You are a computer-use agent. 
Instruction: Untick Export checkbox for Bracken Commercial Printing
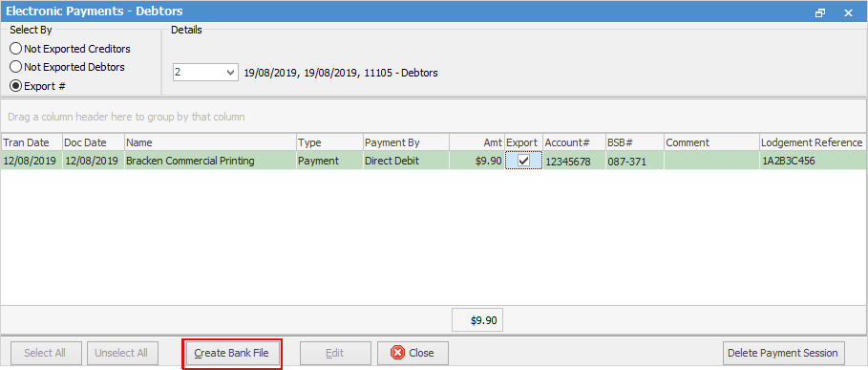point(523,161)
